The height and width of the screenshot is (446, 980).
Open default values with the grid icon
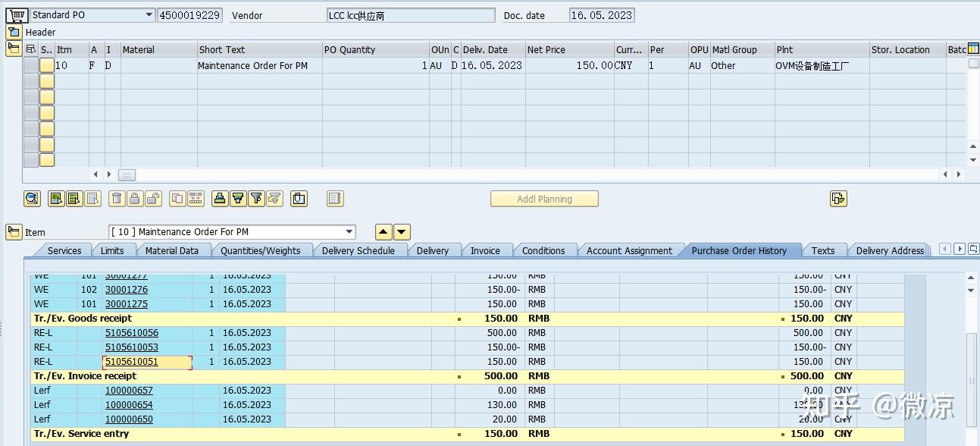pyautogui.click(x=196, y=198)
